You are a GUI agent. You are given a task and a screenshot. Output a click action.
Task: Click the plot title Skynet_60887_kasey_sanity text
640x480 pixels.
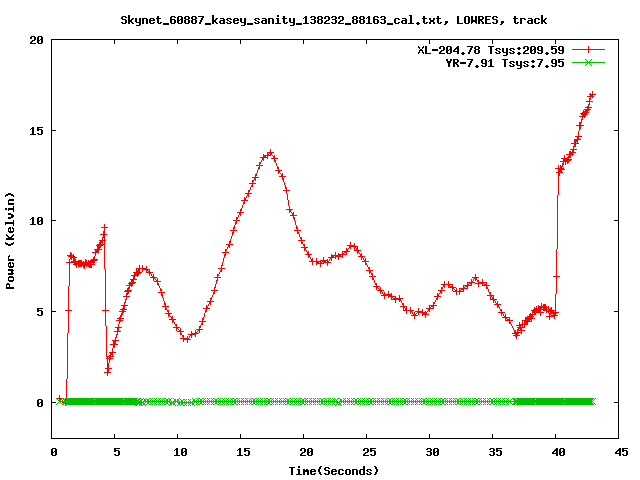tap(333, 20)
